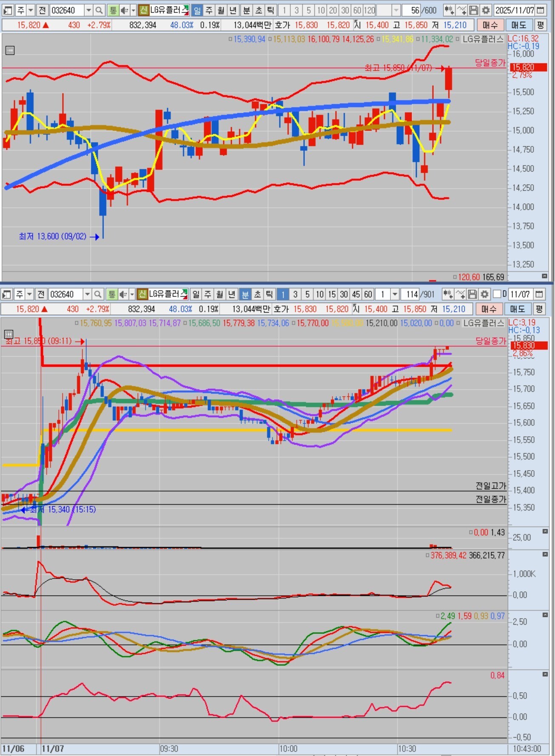Screen dimensions: 555x756
Task: Click the speaker icon in the lower chart toolbar
Action: 123,294
